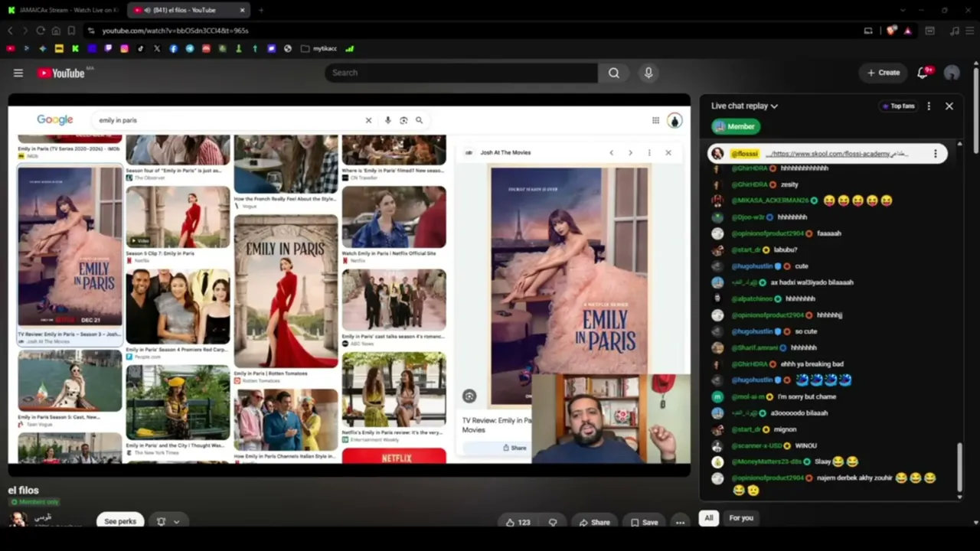Open the X (Twitter) bookmark
This screenshot has height=551, width=980.
157,48
